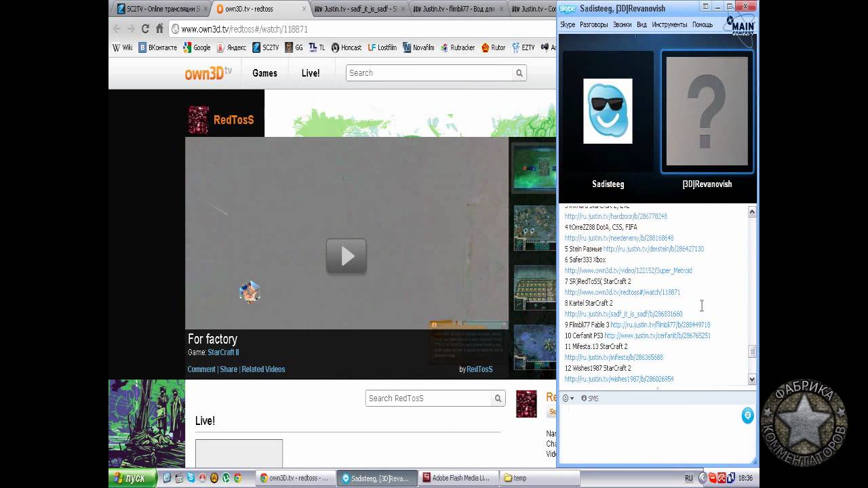Play the For factory video

pos(346,256)
